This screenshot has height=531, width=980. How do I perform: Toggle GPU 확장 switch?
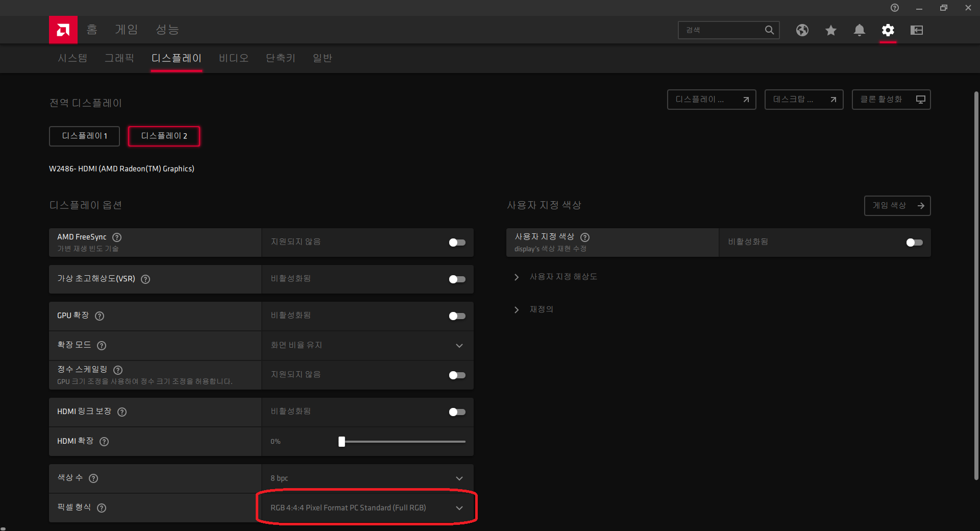coord(457,316)
